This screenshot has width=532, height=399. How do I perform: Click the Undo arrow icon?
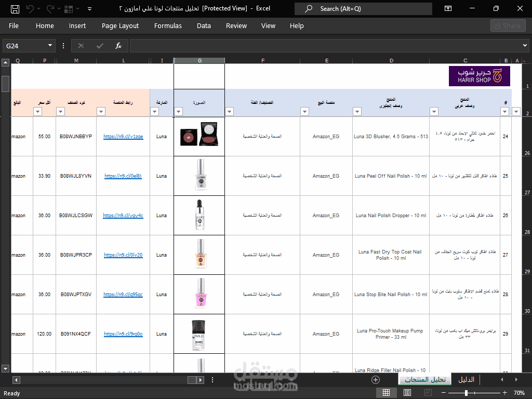pos(30,9)
